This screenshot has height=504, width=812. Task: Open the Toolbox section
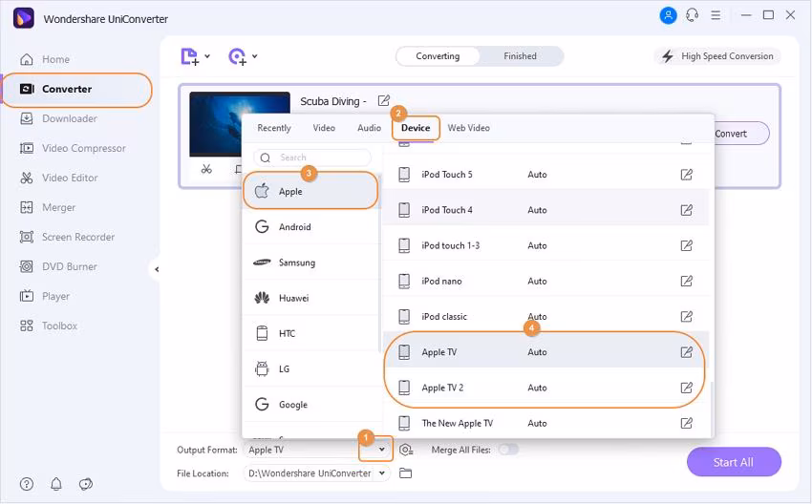tap(48, 325)
